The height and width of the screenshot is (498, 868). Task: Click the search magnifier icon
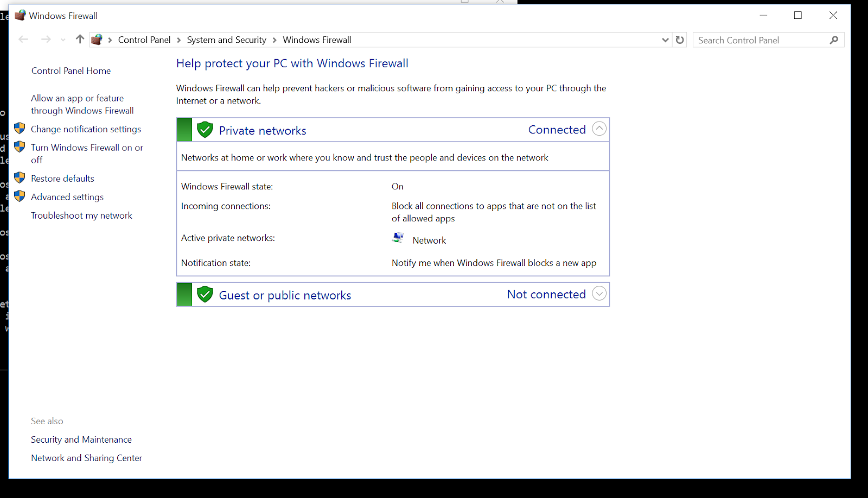click(834, 40)
